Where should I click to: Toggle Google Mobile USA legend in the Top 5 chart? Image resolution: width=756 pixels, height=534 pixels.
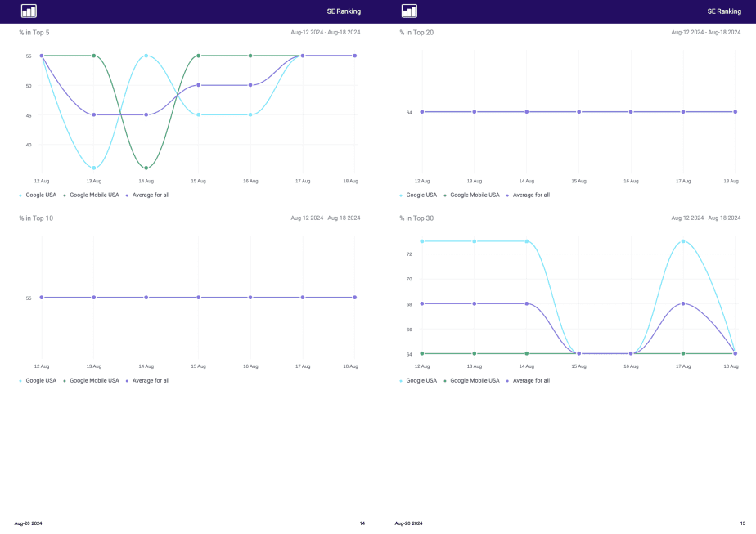91,195
